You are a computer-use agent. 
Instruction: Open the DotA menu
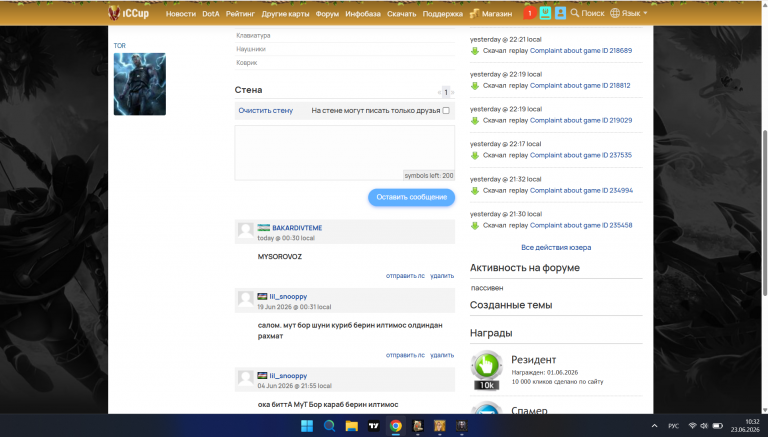pyautogui.click(x=211, y=14)
